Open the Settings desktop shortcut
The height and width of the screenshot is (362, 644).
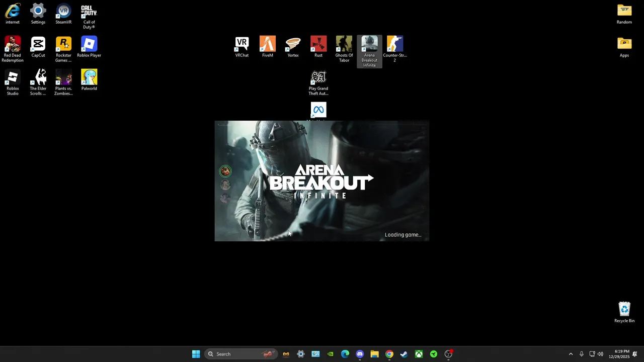(38, 14)
